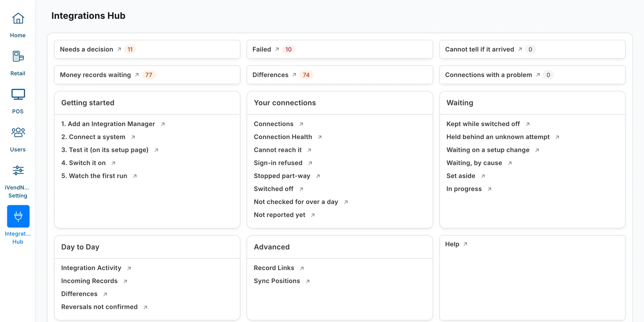Open Differences link under Day to Day
This screenshot has width=644, height=322.
coord(79,294)
